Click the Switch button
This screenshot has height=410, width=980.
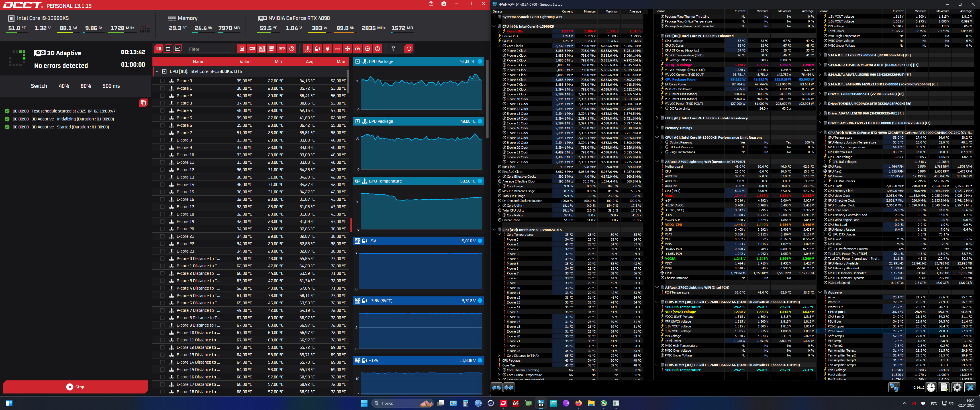(x=39, y=86)
